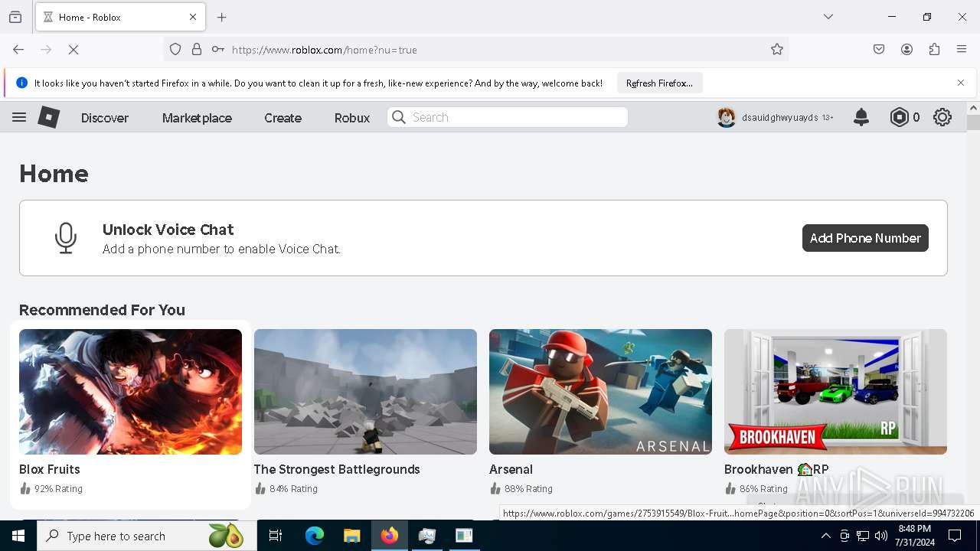Open the notifications bell
The width and height of the screenshot is (980, 551).
(861, 117)
